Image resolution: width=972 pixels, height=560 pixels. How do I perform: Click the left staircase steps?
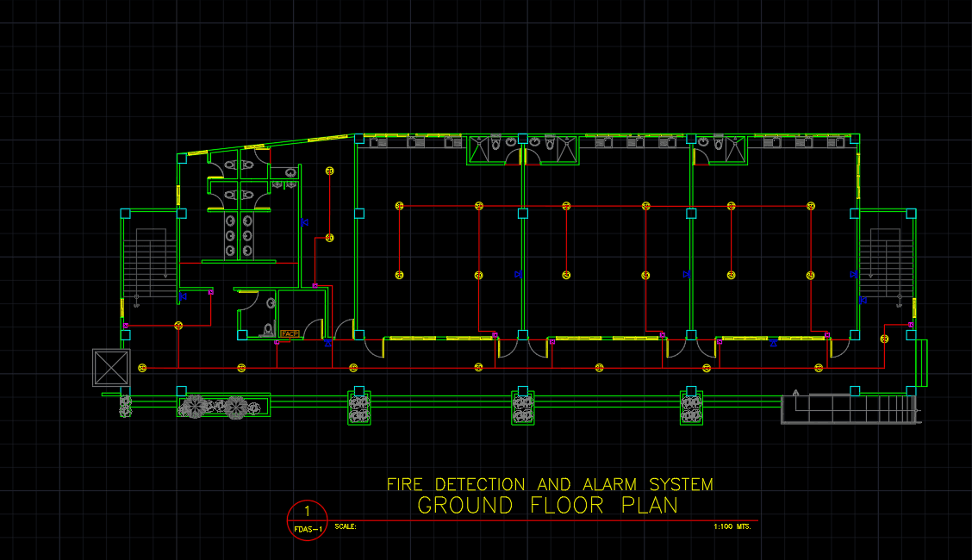[x=150, y=266]
